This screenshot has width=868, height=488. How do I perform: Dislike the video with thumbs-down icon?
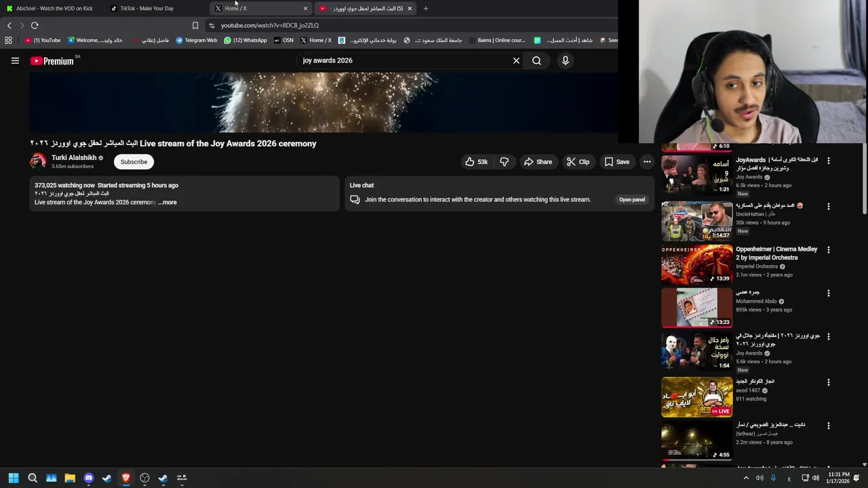pyautogui.click(x=504, y=162)
